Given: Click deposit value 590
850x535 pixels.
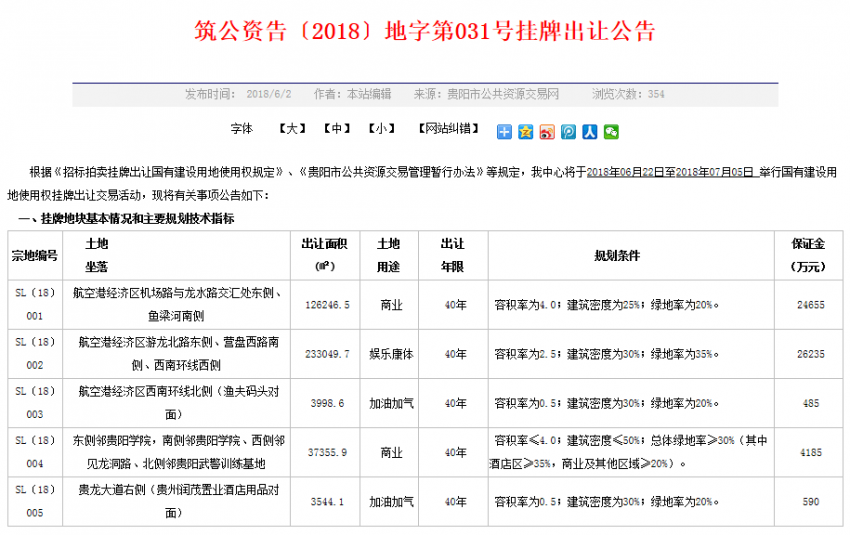Looking at the screenshot, I should (810, 502).
